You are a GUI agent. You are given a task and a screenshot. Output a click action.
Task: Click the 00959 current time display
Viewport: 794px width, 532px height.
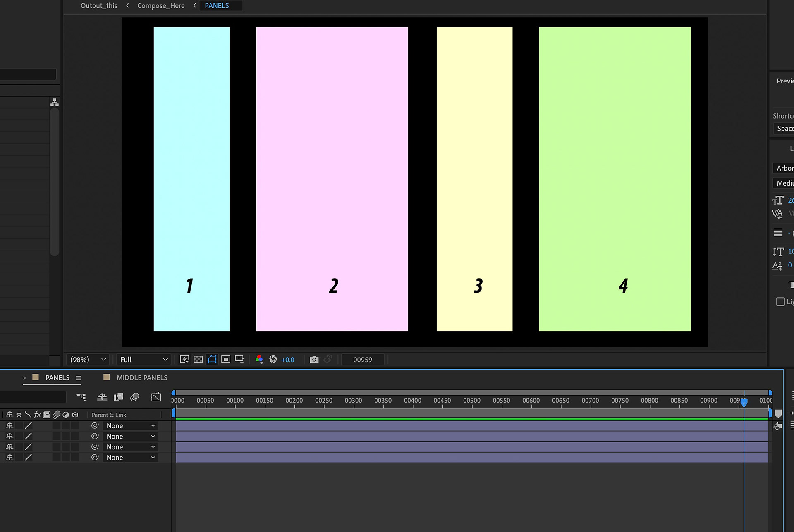363,360
